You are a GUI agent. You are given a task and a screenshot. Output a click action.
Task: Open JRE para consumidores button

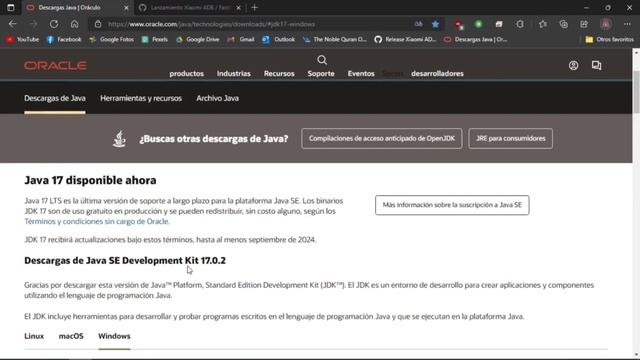tap(511, 138)
